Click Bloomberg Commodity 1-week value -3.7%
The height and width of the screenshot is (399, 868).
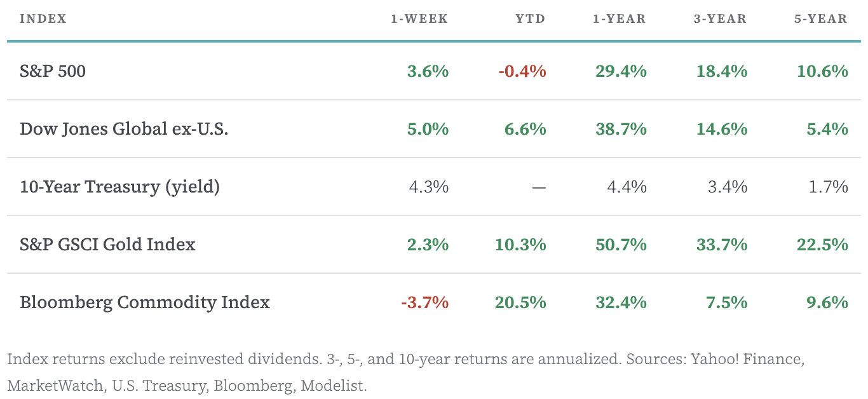point(425,302)
